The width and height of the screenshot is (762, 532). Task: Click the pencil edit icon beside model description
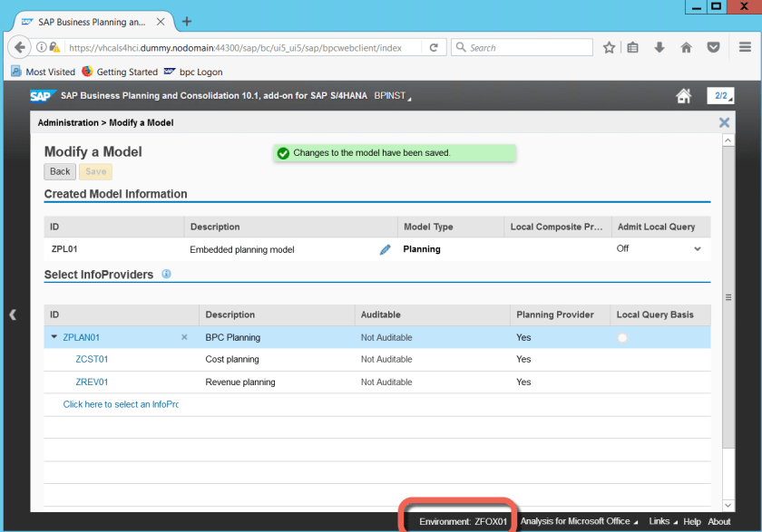[x=385, y=249]
